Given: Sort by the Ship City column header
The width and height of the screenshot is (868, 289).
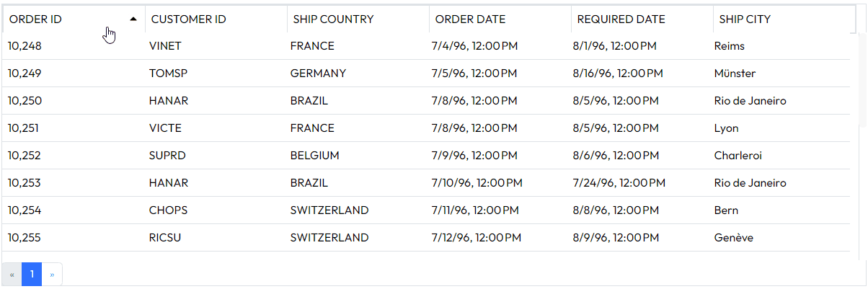Looking at the screenshot, I should point(745,19).
